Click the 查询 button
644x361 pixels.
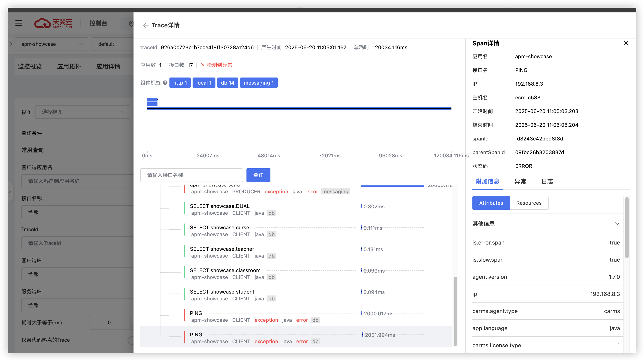click(x=258, y=175)
